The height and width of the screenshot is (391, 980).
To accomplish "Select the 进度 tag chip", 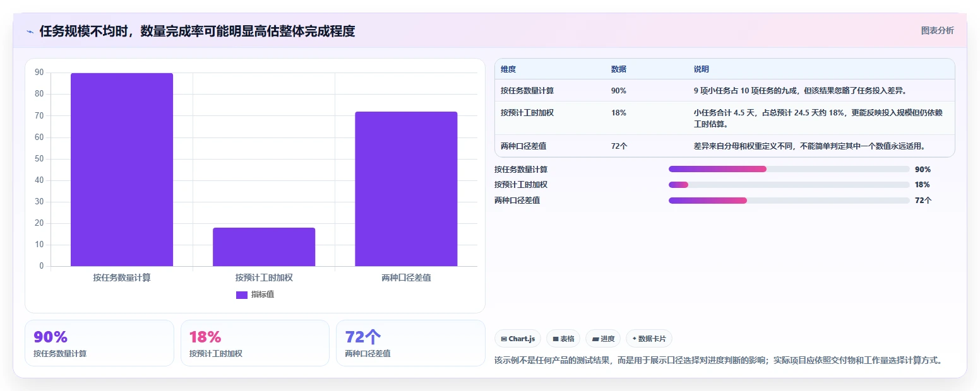I will [603, 339].
